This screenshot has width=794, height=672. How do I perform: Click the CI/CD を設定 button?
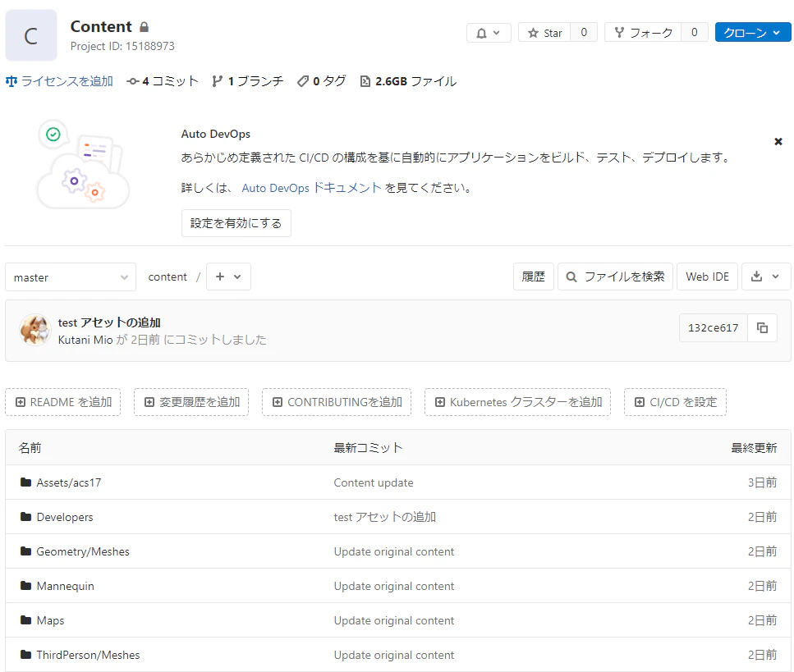point(676,402)
